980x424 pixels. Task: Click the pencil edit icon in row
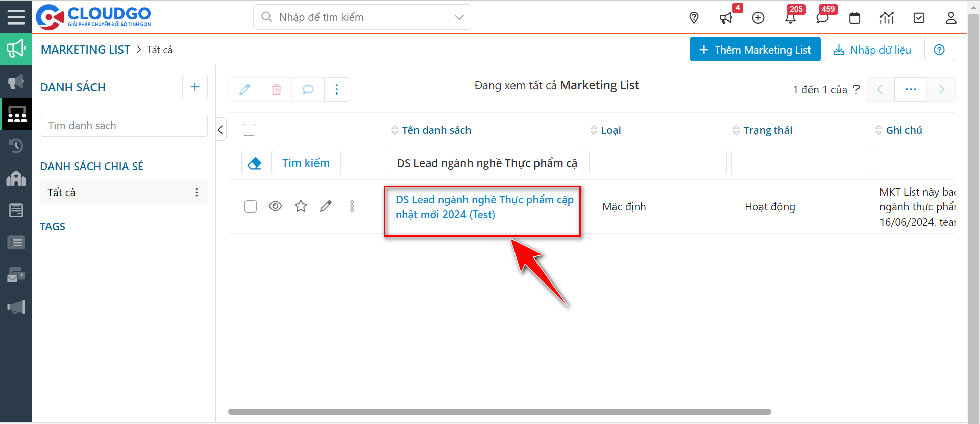tap(326, 206)
